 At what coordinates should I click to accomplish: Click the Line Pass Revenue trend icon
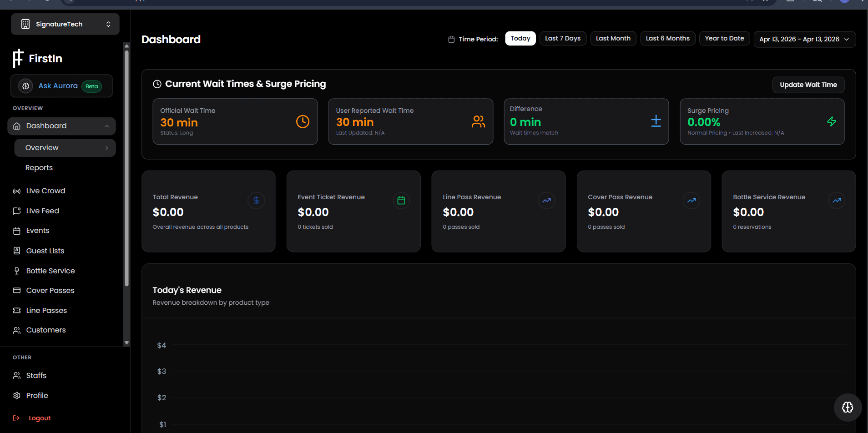[x=546, y=201]
